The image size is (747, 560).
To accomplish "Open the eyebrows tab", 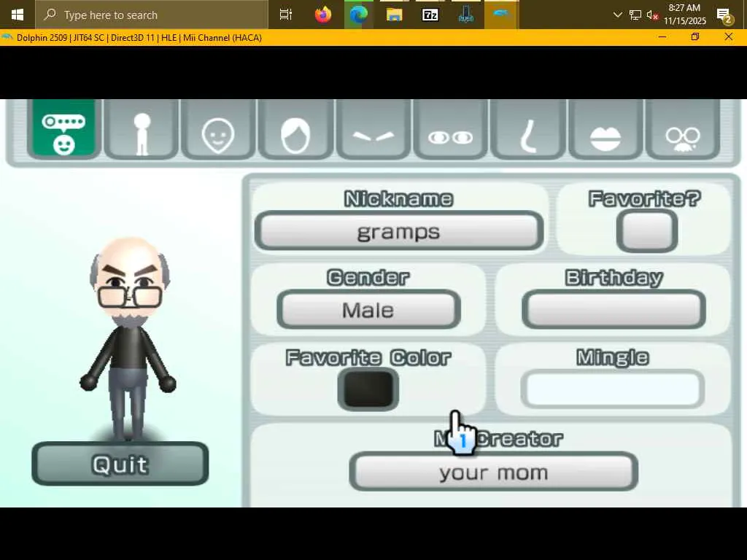I will [x=373, y=130].
